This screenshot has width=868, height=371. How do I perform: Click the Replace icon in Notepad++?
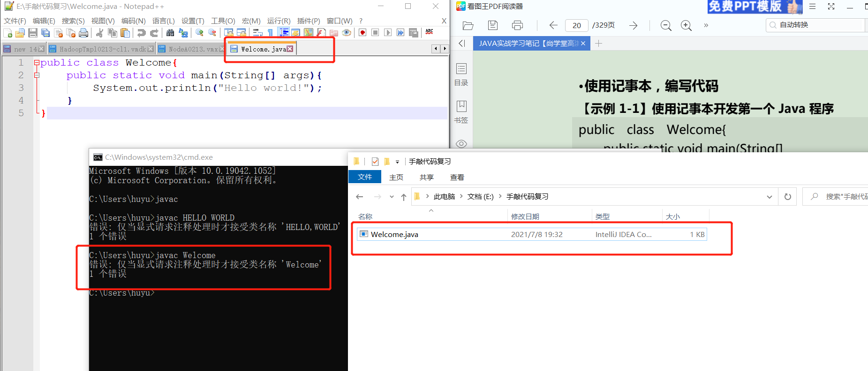coord(183,32)
